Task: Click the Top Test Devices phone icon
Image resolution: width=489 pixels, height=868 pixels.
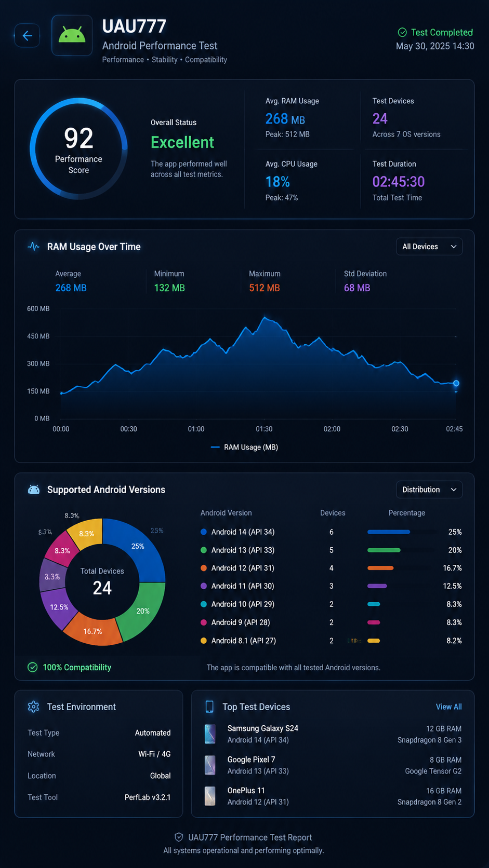Action: pyautogui.click(x=209, y=707)
